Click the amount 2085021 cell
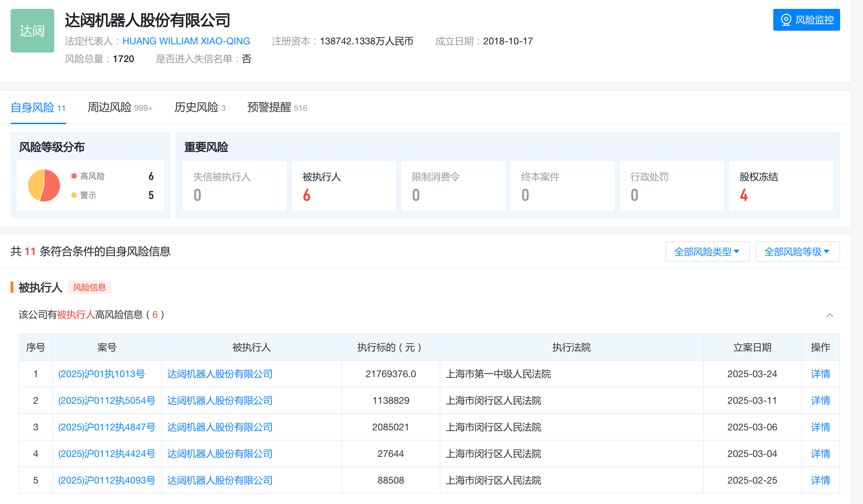 (391, 427)
